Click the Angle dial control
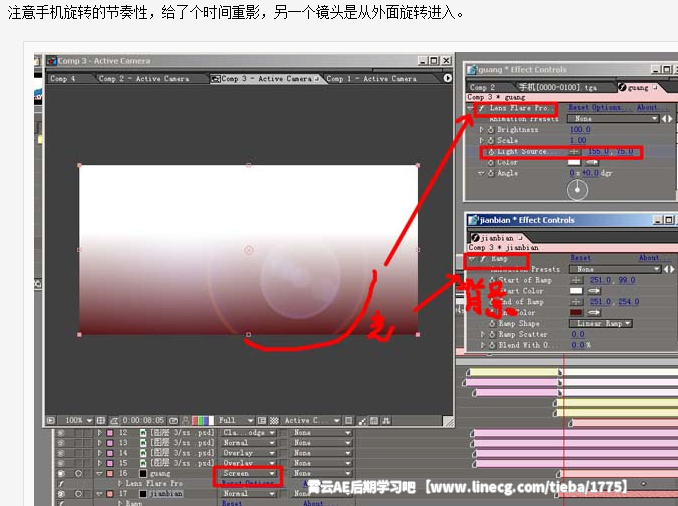Image resolution: width=678 pixels, height=506 pixels. [x=577, y=189]
